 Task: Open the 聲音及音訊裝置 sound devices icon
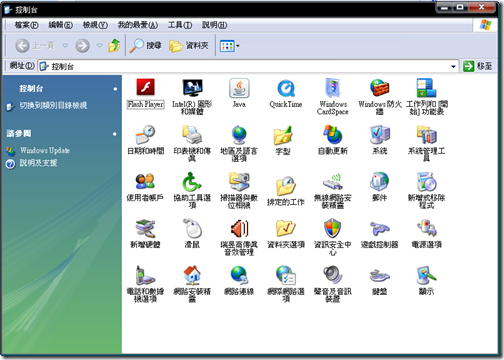click(x=333, y=275)
